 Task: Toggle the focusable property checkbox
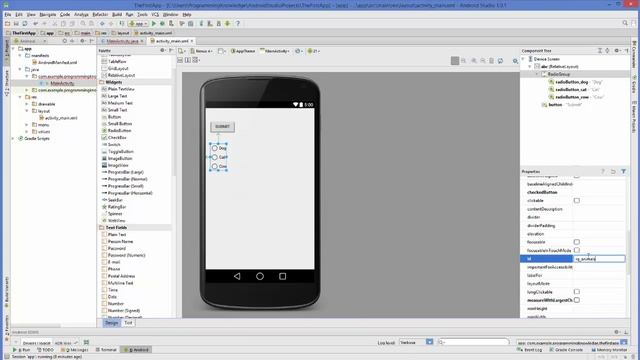click(577, 242)
